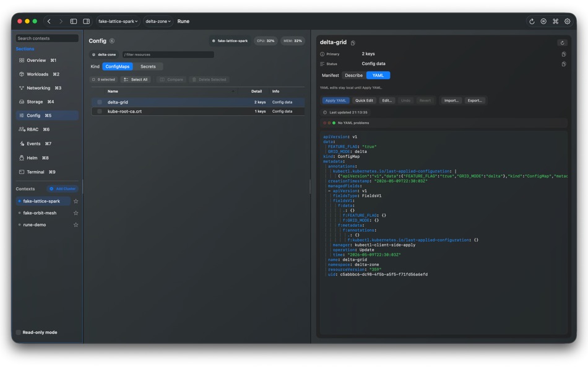Open the delta-zone namespace dropdown
The image size is (588, 368).
tap(158, 22)
